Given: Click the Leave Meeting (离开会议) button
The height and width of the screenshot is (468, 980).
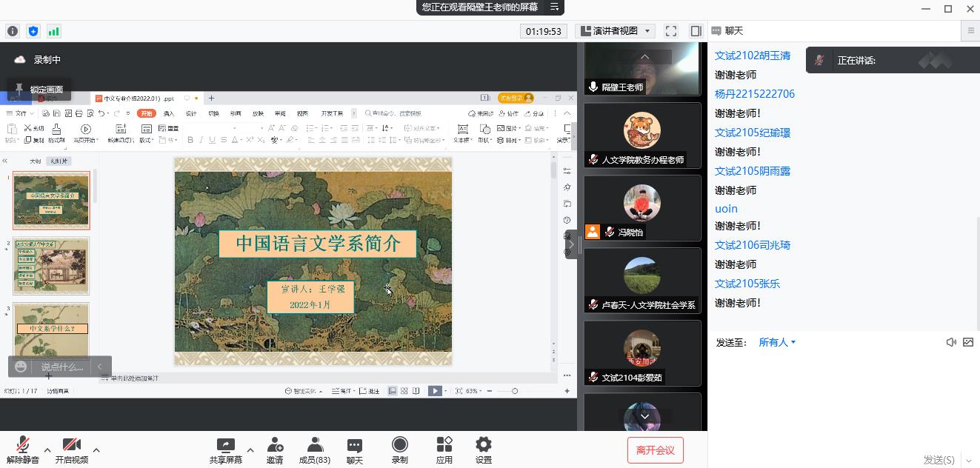Looking at the screenshot, I should [x=655, y=449].
